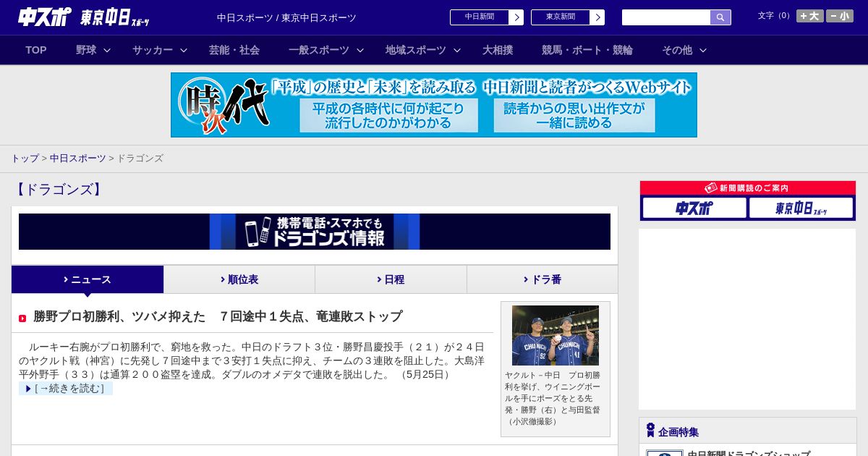This screenshot has height=456, width=868.
Task: Open the サッカー navigation menu
Action: point(153,50)
